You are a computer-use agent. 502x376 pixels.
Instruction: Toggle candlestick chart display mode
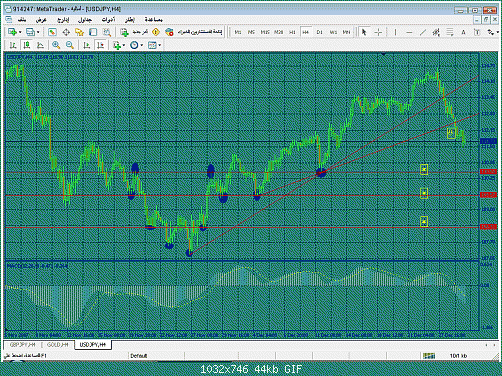point(27,45)
